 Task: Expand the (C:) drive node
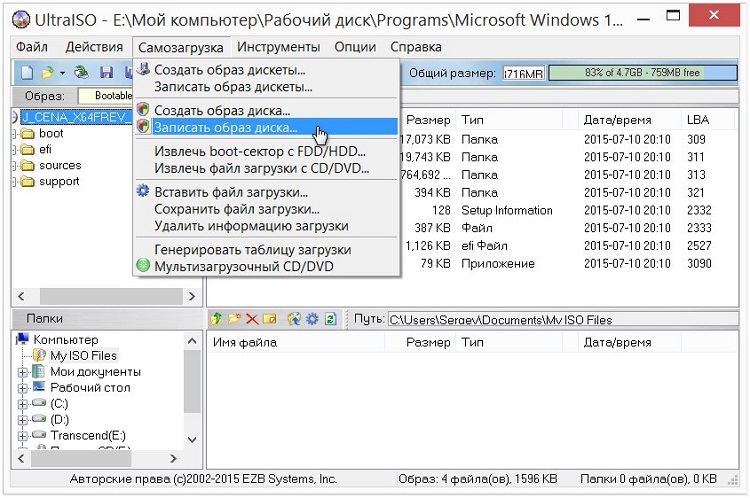point(22,404)
